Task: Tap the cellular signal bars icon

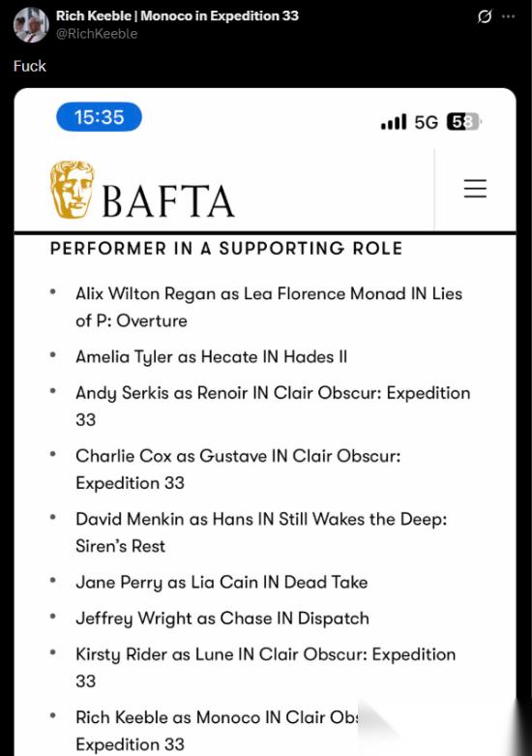Action: point(394,122)
